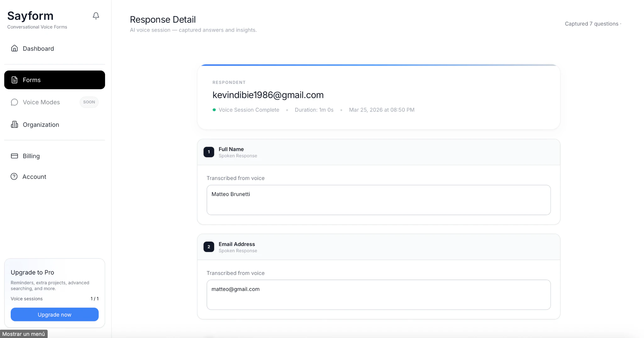This screenshot has width=644, height=338.
Task: Click the Voice Modes chat bubble icon
Action: [14, 102]
